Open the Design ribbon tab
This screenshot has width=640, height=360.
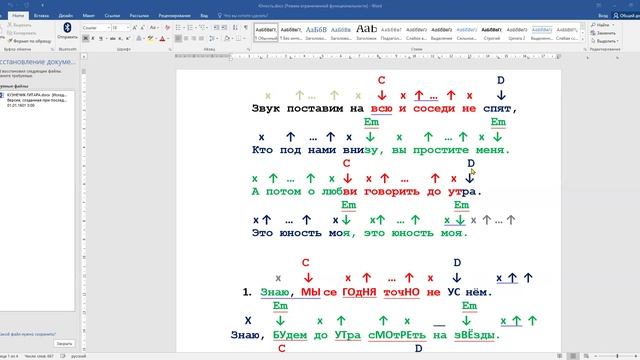65,16
